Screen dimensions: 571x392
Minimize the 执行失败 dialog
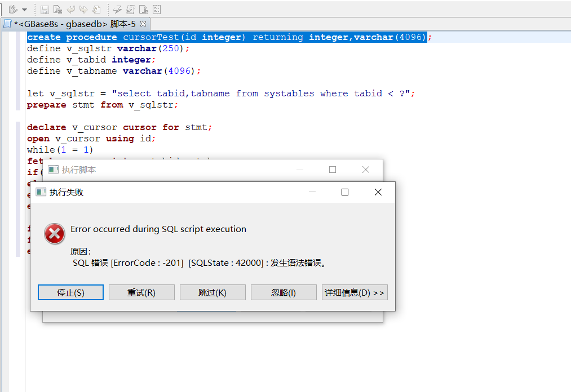[312, 192]
